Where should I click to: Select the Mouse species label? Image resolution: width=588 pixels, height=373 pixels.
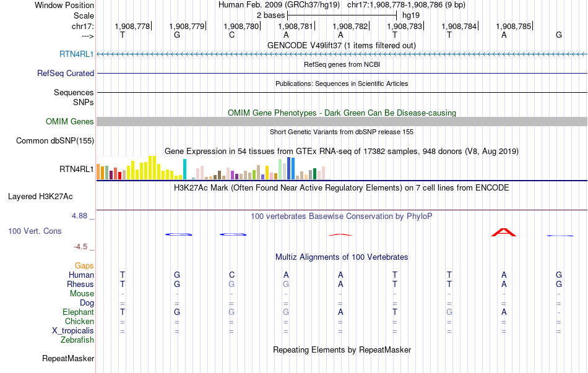pos(82,294)
